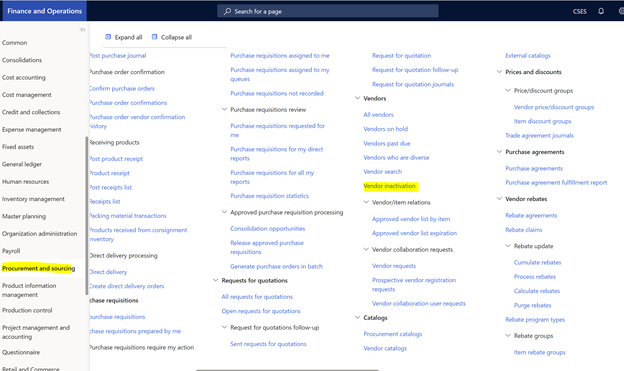Open Cumulate rebates link
This screenshot has width=624, height=371.
tap(538, 262)
